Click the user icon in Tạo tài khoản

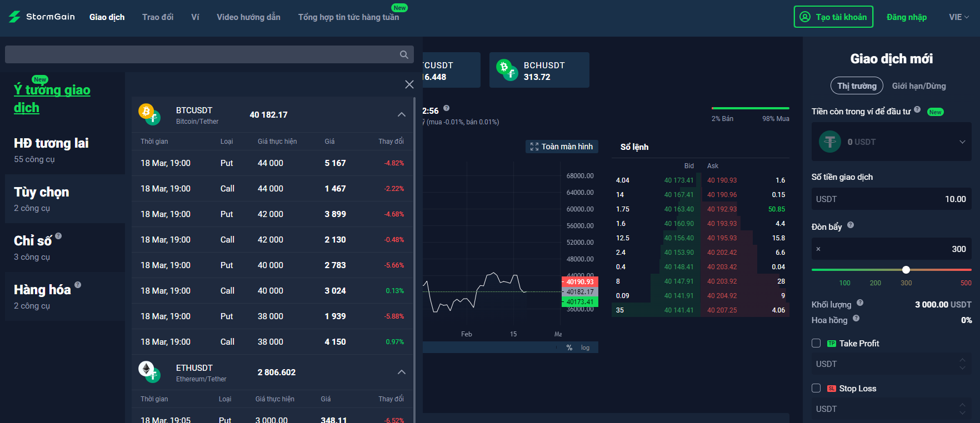(805, 17)
